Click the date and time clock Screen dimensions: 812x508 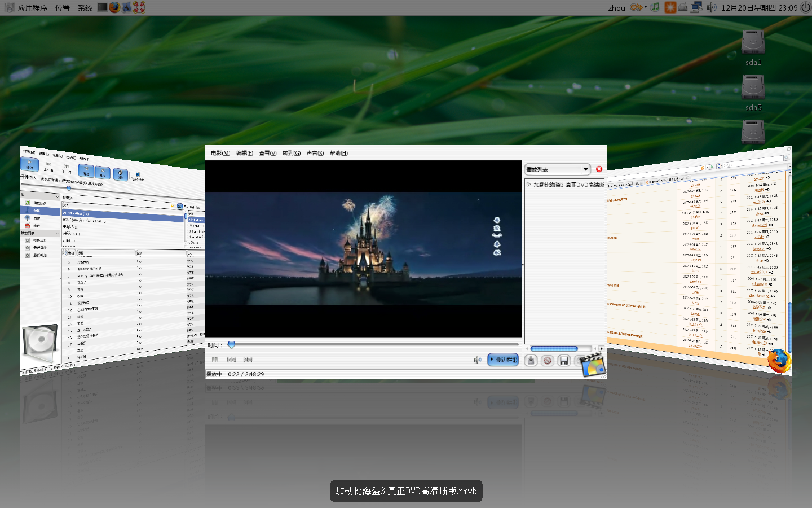[759, 8]
